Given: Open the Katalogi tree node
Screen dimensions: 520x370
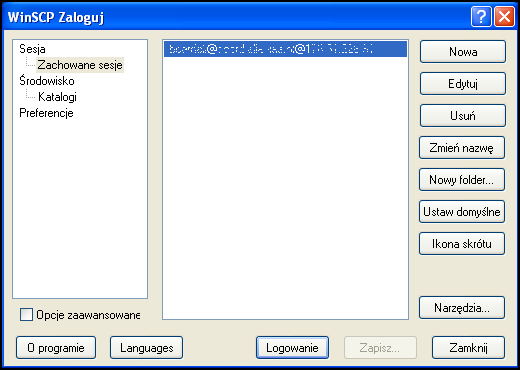Looking at the screenshot, I should coord(57,97).
